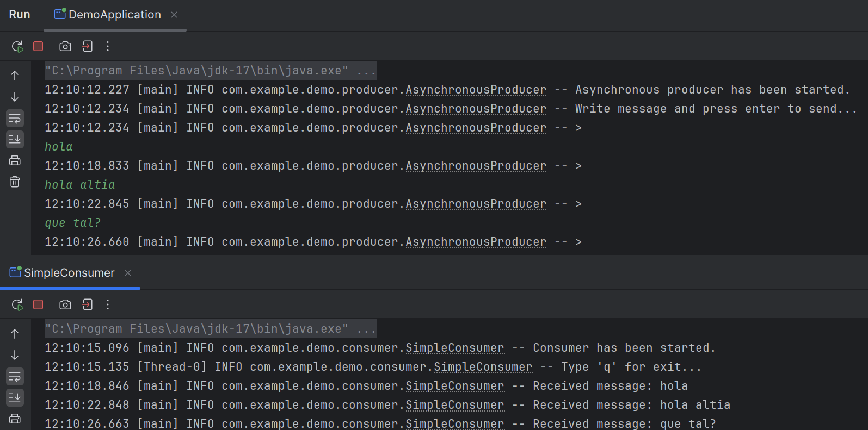This screenshot has height=430, width=868.
Task: Print the SimpleConsumer console output
Action: click(x=15, y=419)
